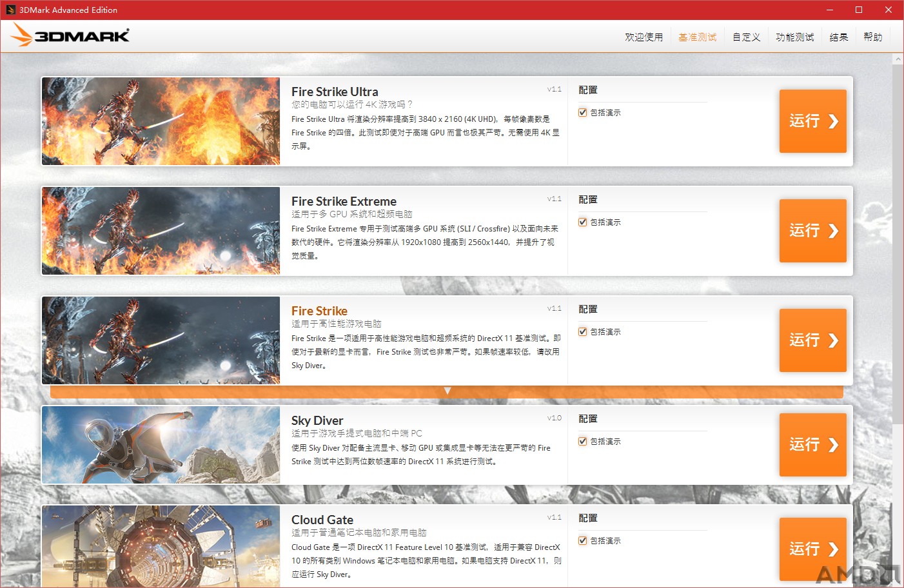The image size is (904, 588).
Task: Toggle 包括演示 for Sky Diver
Action: tap(583, 441)
